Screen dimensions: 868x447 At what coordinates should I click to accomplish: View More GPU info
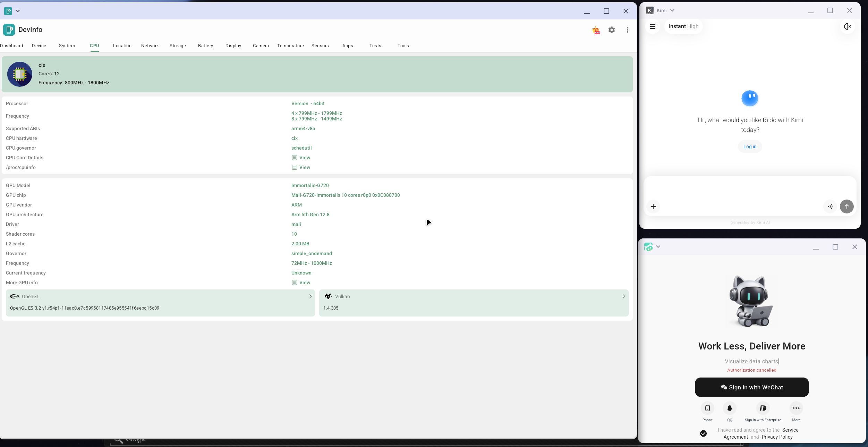(301, 282)
